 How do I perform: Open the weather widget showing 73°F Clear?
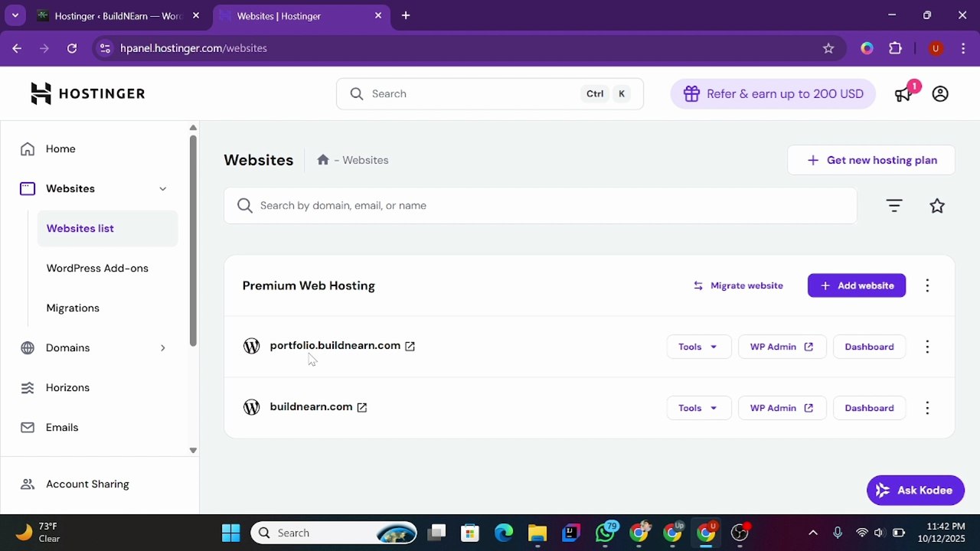(38, 533)
